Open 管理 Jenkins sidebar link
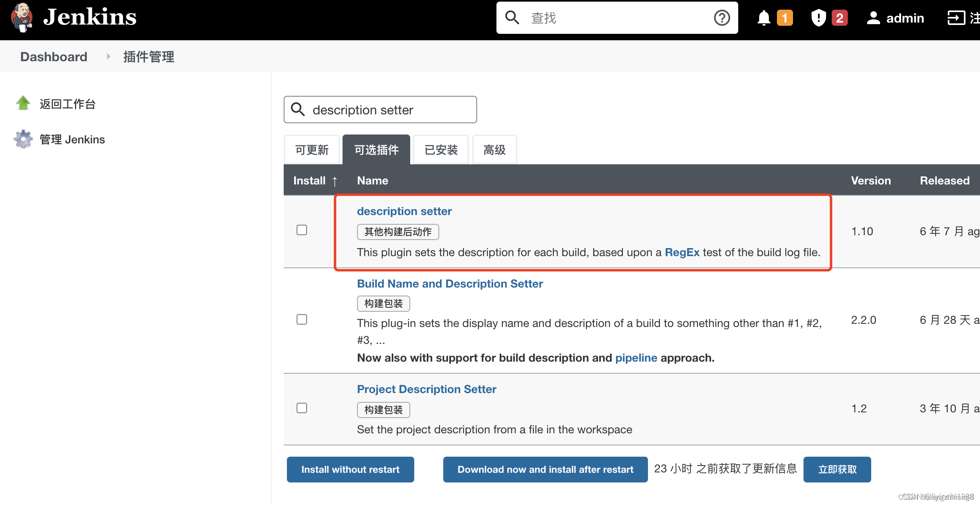Image resolution: width=980 pixels, height=505 pixels. (72, 139)
